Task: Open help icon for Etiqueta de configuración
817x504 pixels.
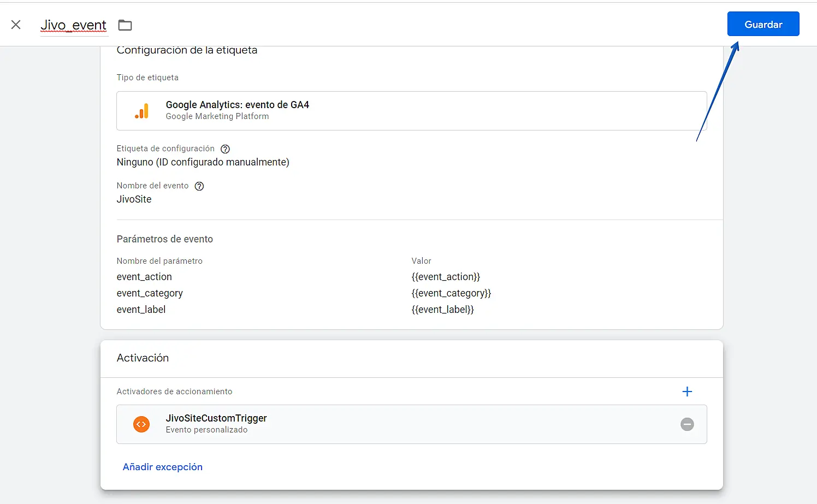Action: (225, 149)
